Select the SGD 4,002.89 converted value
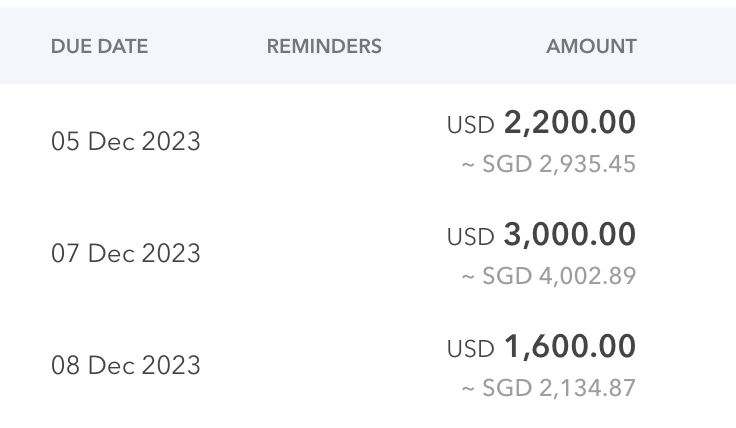This screenshot has width=736, height=428. point(559,276)
